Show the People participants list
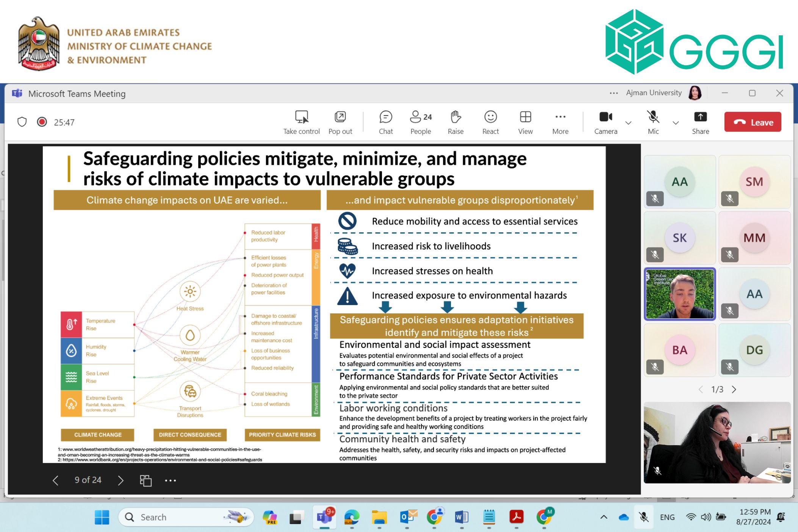 coord(420,117)
